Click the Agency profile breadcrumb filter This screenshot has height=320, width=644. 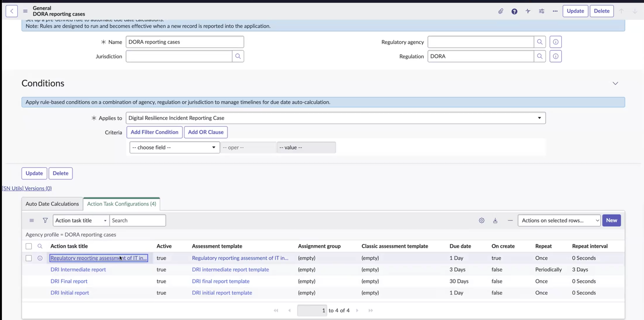[71, 234]
